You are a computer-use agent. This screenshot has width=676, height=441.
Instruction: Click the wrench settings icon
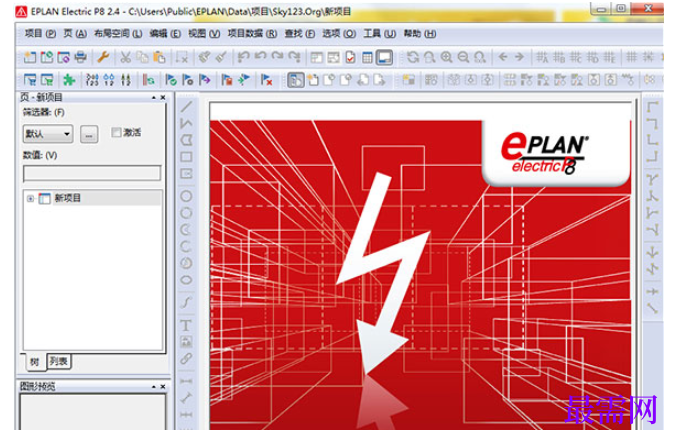click(103, 57)
